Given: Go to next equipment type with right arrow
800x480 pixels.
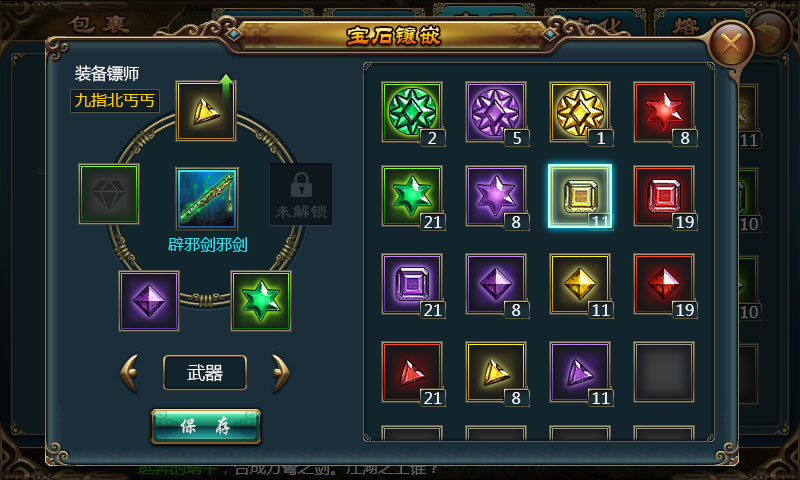Looking at the screenshot, I should (x=280, y=373).
